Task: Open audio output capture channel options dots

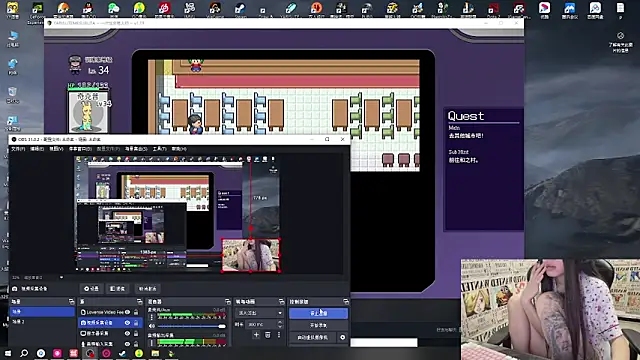Action: pyautogui.click(x=152, y=343)
